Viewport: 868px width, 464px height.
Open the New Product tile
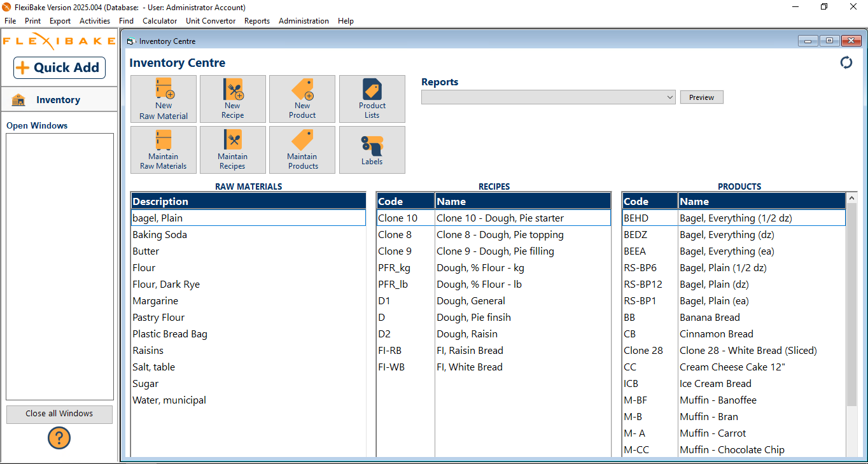click(302, 99)
